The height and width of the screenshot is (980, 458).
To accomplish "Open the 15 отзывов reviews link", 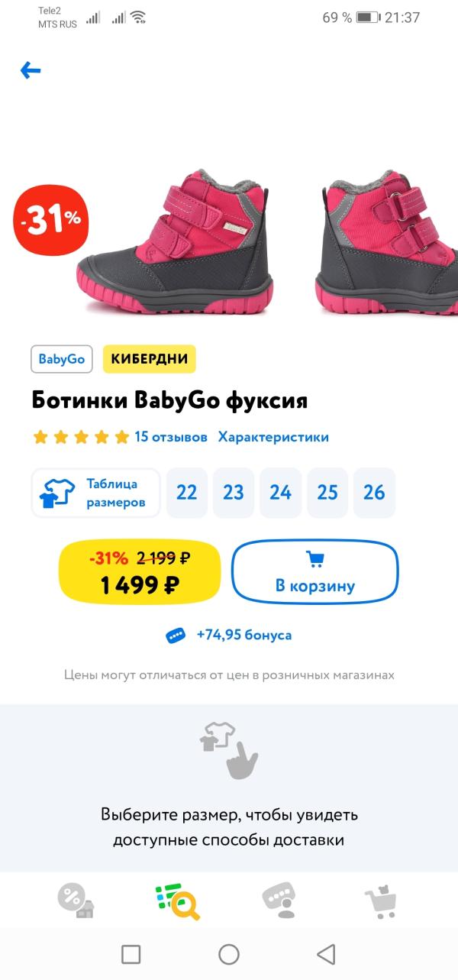I will tap(171, 437).
